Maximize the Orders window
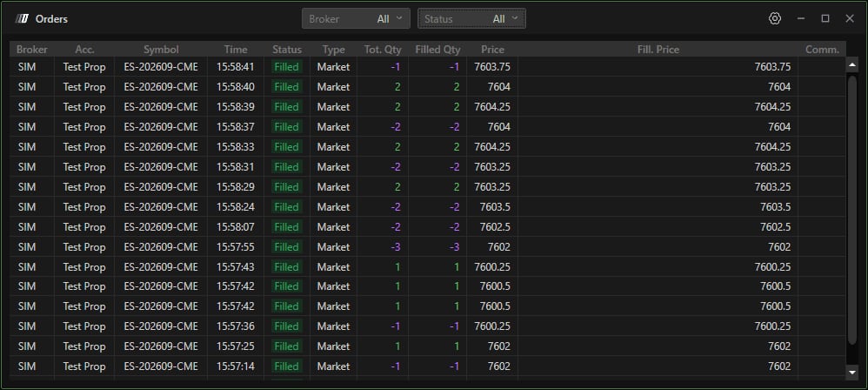 coord(825,18)
